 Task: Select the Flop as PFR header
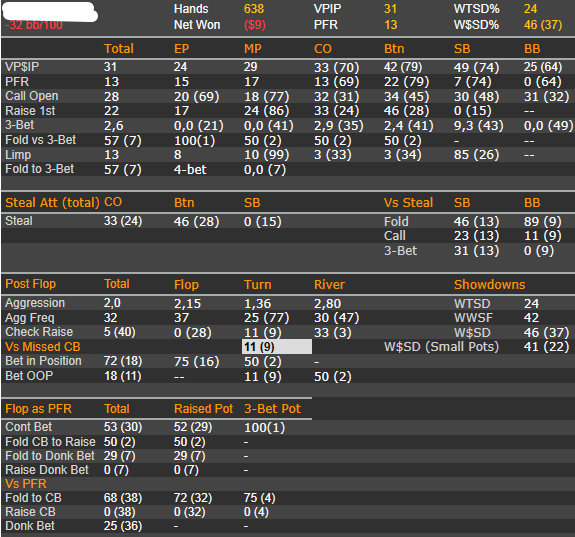(x=39, y=409)
